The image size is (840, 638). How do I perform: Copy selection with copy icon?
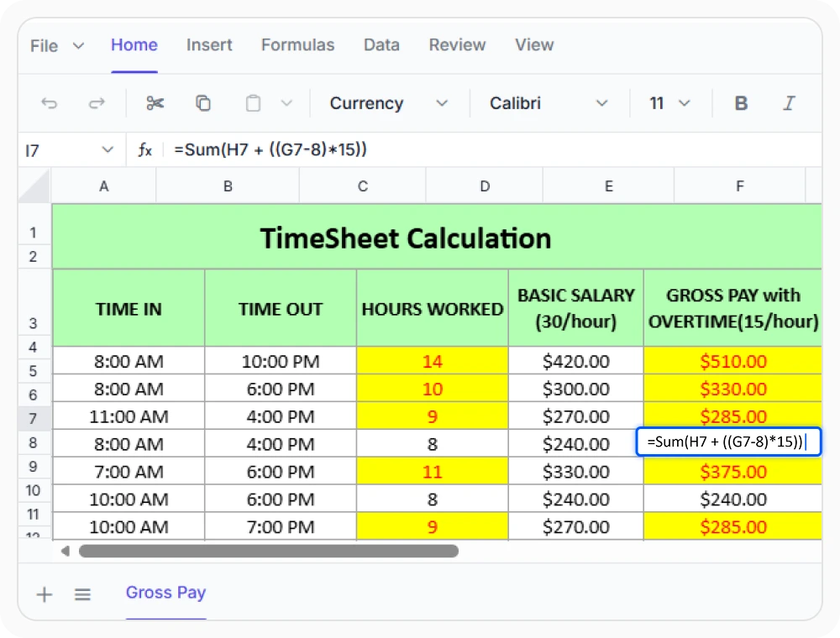(x=203, y=102)
